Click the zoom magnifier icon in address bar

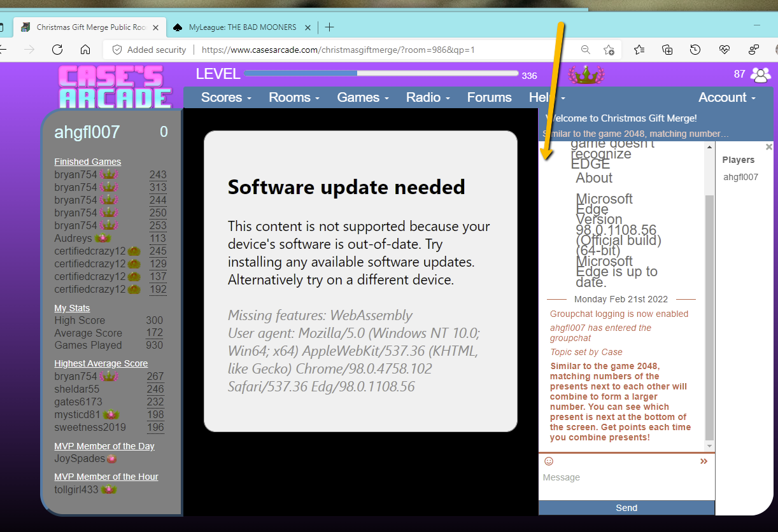tap(585, 50)
